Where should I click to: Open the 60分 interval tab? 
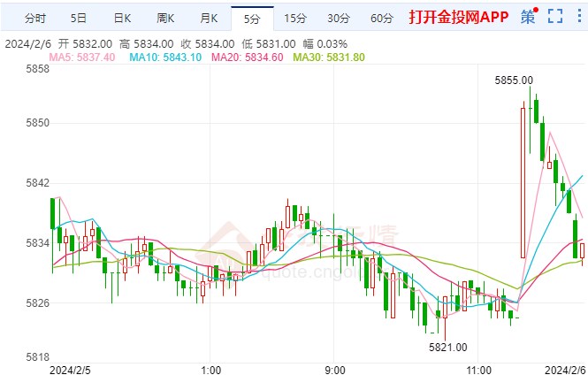coord(382,18)
